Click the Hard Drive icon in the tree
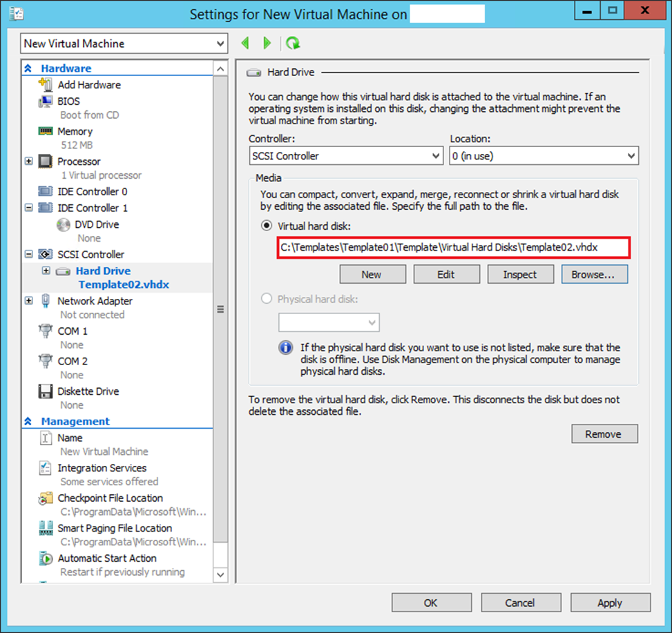Image resolution: width=672 pixels, height=633 pixels. [63, 271]
